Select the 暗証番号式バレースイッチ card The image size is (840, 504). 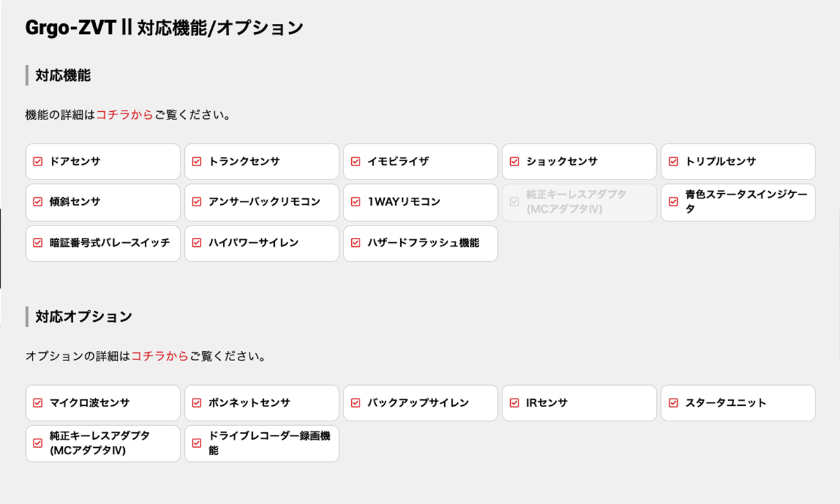pos(103,243)
